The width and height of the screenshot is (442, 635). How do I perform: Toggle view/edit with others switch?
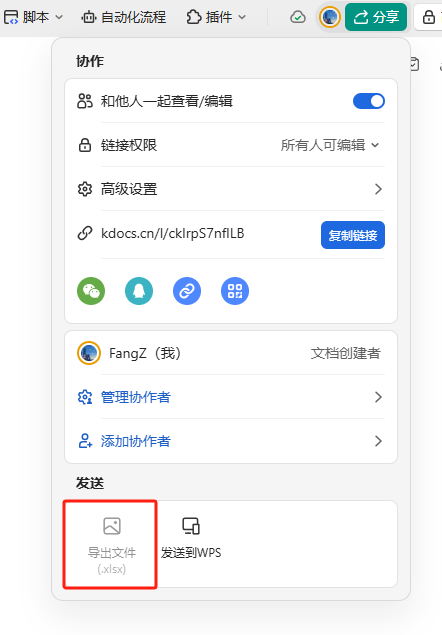[x=369, y=101]
